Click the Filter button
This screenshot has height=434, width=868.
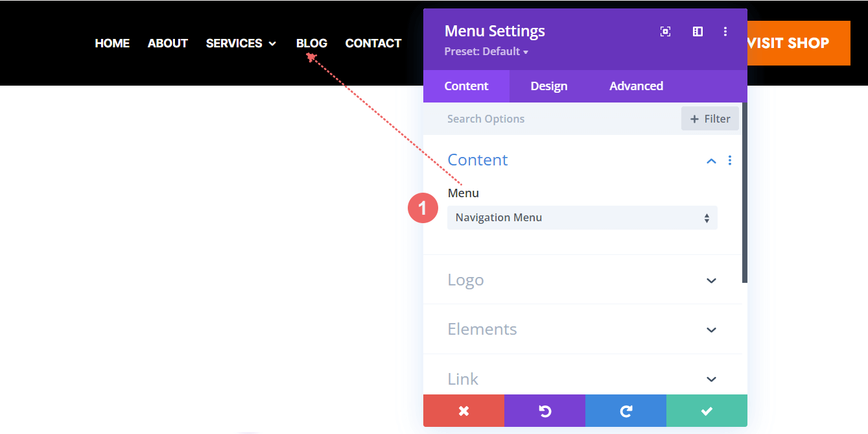coord(710,118)
